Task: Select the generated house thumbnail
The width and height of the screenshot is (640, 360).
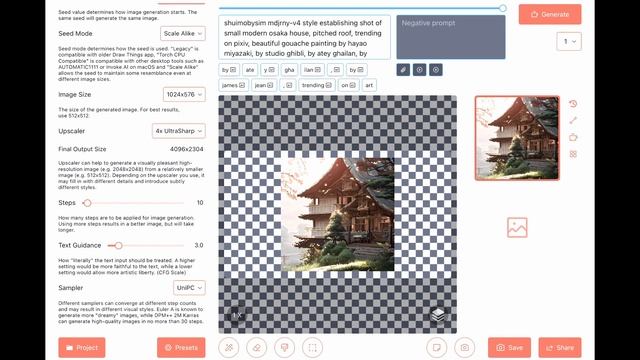Action: click(517, 138)
